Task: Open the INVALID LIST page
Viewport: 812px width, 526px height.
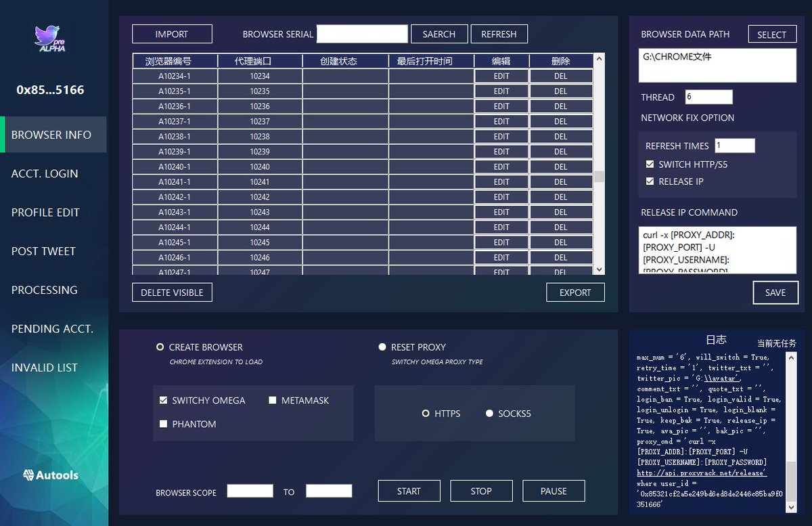Action: coord(45,368)
